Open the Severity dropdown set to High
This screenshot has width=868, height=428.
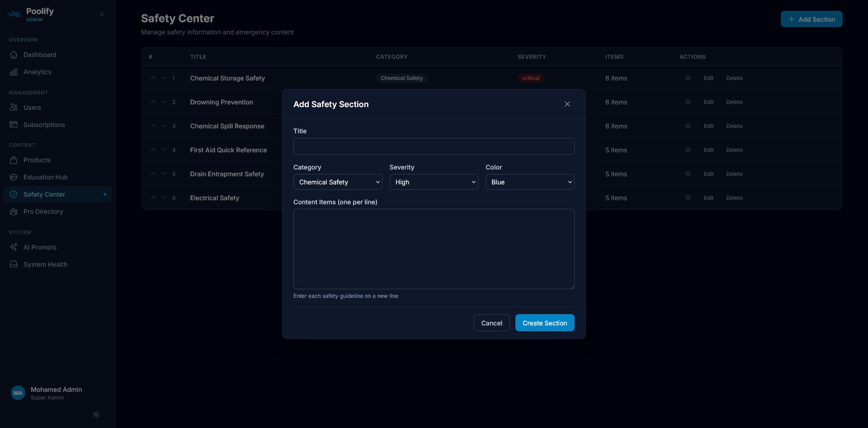pos(434,182)
